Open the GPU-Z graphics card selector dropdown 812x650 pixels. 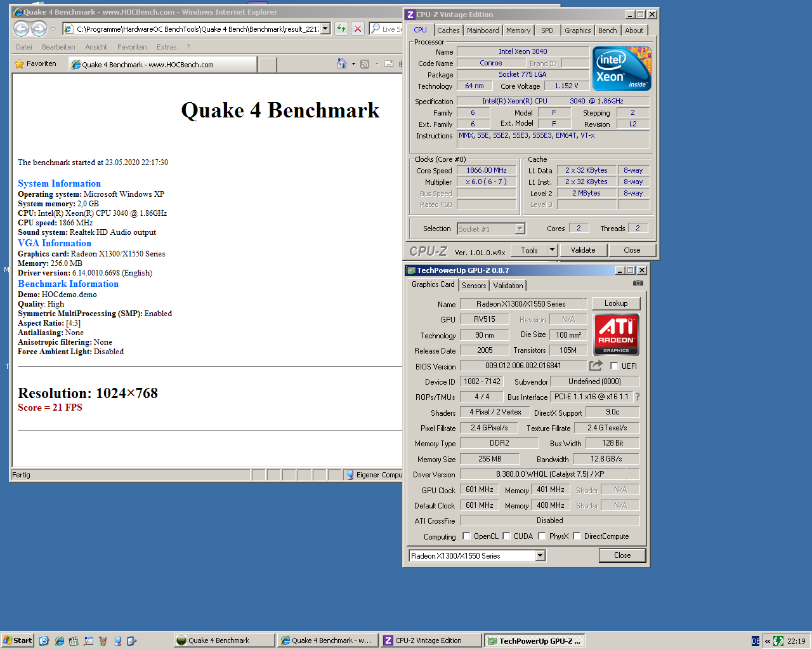540,555
